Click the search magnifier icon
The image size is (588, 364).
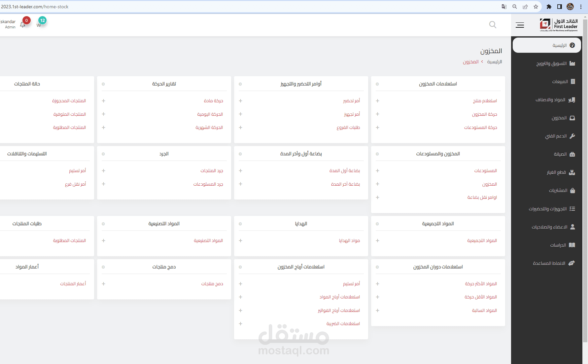tap(493, 25)
